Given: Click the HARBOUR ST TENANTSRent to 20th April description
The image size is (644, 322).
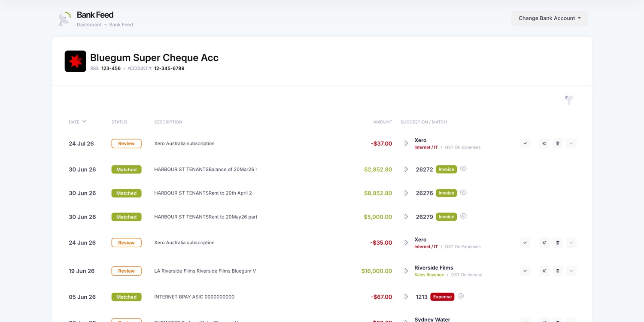Looking at the screenshot, I should coord(203,193).
